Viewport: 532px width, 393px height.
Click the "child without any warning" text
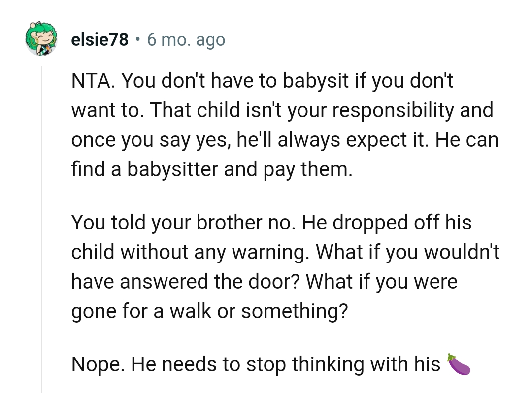click(191, 252)
